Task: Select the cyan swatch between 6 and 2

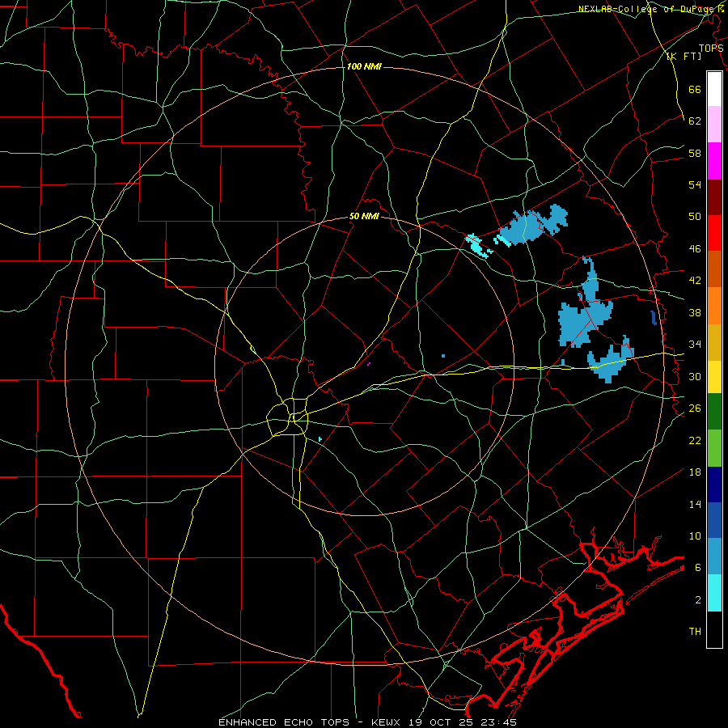Action: tap(714, 593)
